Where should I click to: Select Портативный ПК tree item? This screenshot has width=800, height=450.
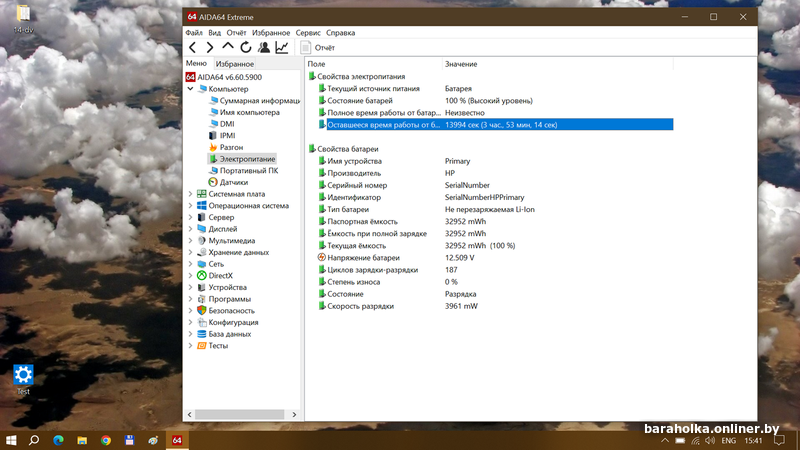(x=249, y=171)
